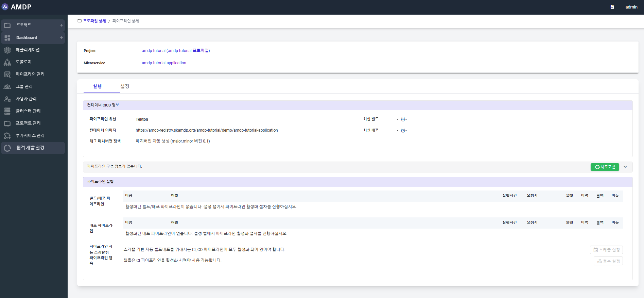Click the 스케쥴 설정 button

tap(606, 250)
